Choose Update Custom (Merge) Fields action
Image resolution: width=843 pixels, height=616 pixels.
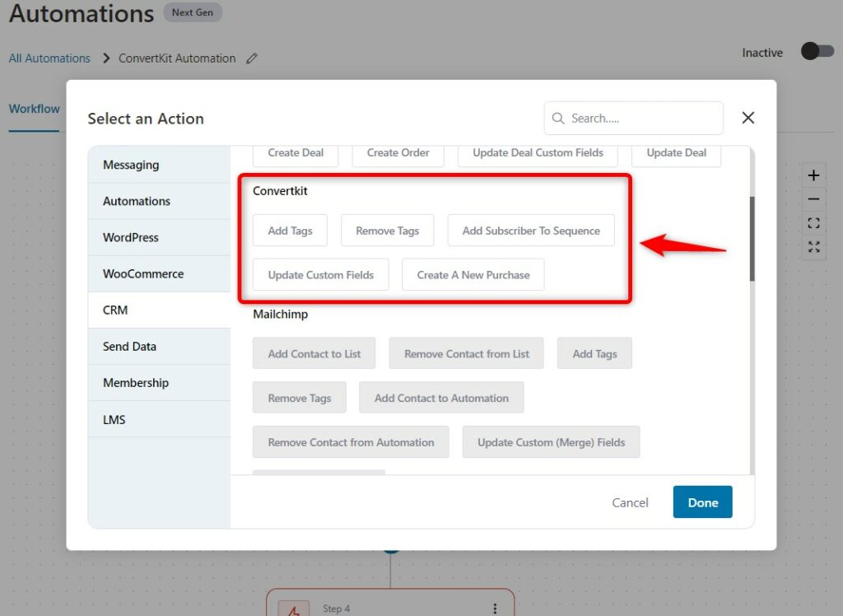[x=551, y=442]
